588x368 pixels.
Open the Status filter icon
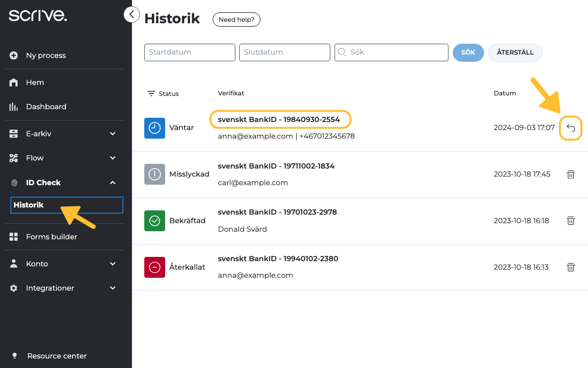pos(151,94)
